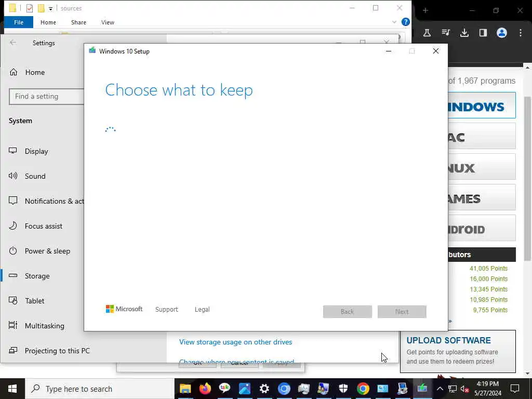Open Google Chrome from the taskbar
The height and width of the screenshot is (399, 532).
[363, 389]
